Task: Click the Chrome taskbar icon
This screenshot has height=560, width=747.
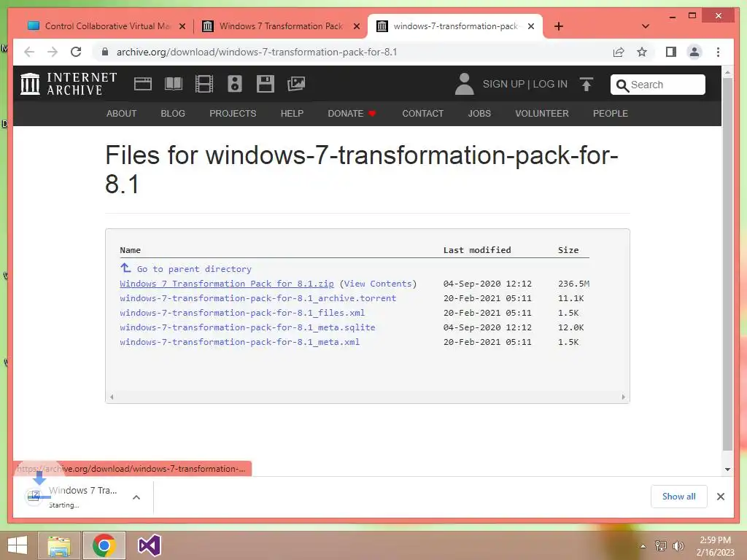Action: (x=104, y=545)
